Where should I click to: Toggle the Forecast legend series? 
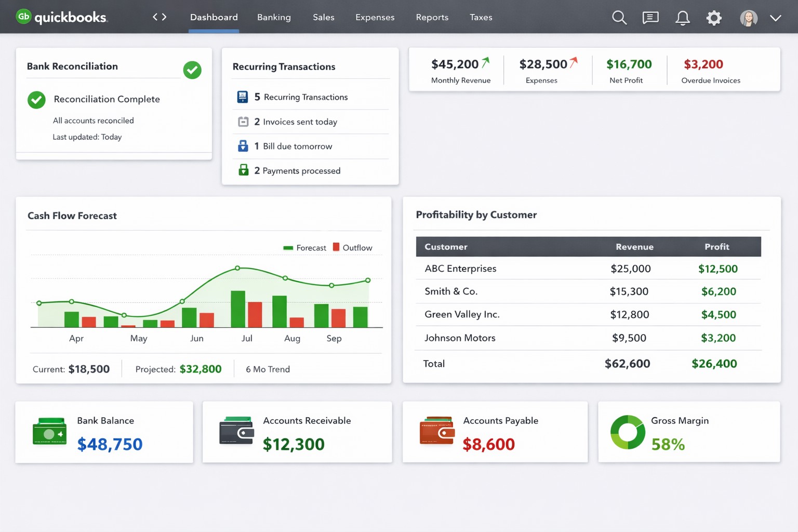(x=305, y=248)
